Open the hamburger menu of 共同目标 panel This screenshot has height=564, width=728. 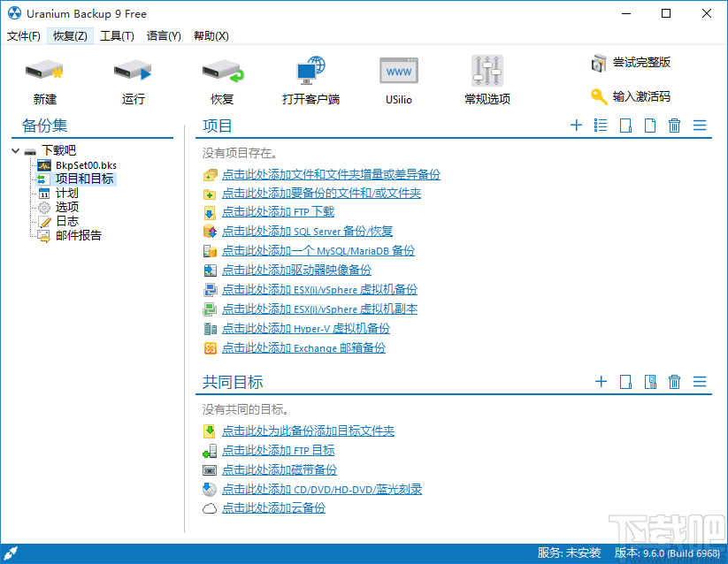tap(700, 382)
